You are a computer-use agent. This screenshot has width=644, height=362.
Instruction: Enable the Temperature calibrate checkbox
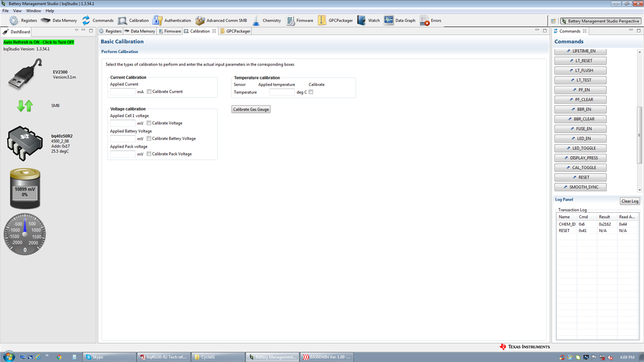tap(311, 92)
